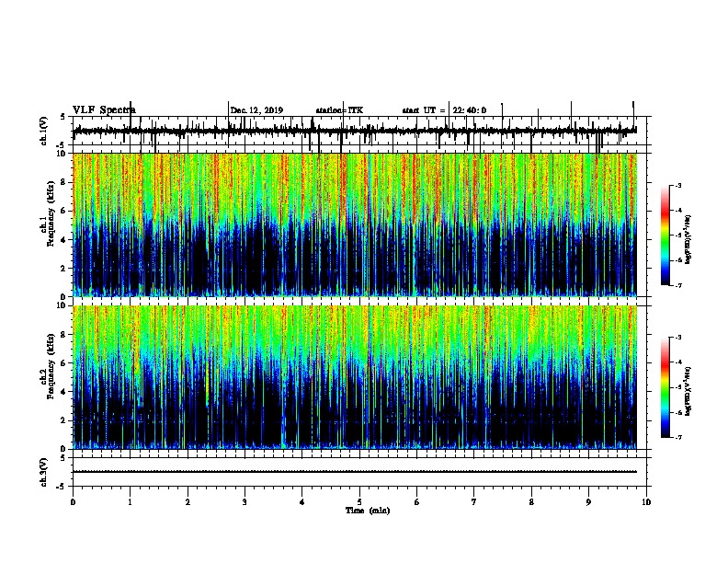Click the "8" tick on the Time axis

click(x=531, y=502)
